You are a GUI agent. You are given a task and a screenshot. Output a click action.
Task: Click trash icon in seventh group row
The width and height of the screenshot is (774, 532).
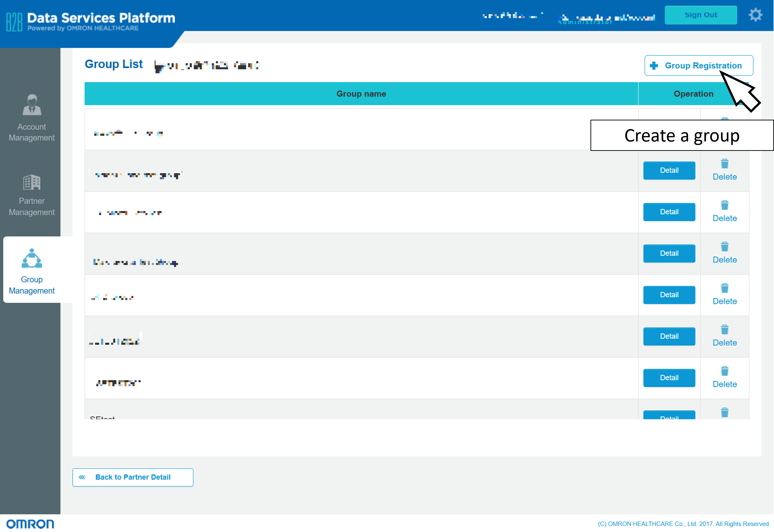[724, 371]
